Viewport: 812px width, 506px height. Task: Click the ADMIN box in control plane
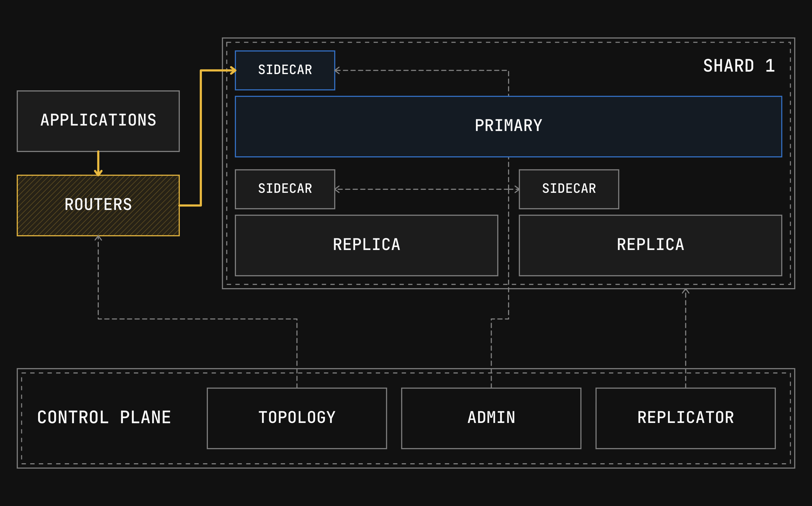[x=491, y=418]
